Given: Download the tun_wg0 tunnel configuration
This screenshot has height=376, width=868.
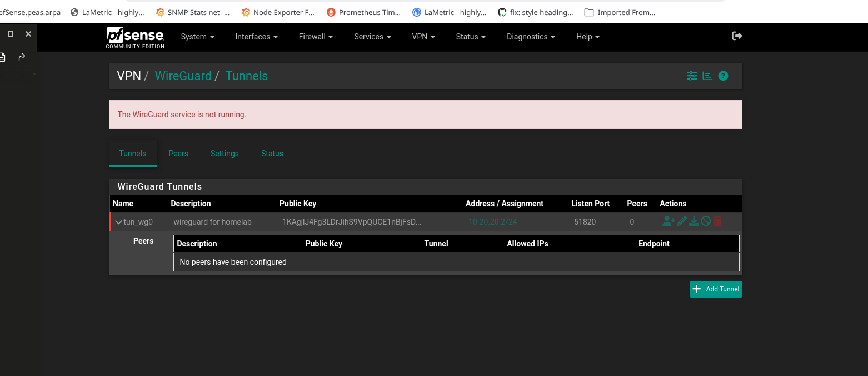Looking at the screenshot, I should [x=694, y=221].
